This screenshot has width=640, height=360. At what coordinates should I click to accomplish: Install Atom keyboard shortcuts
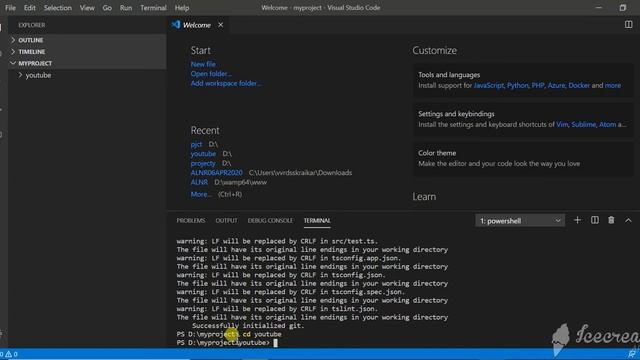607,124
